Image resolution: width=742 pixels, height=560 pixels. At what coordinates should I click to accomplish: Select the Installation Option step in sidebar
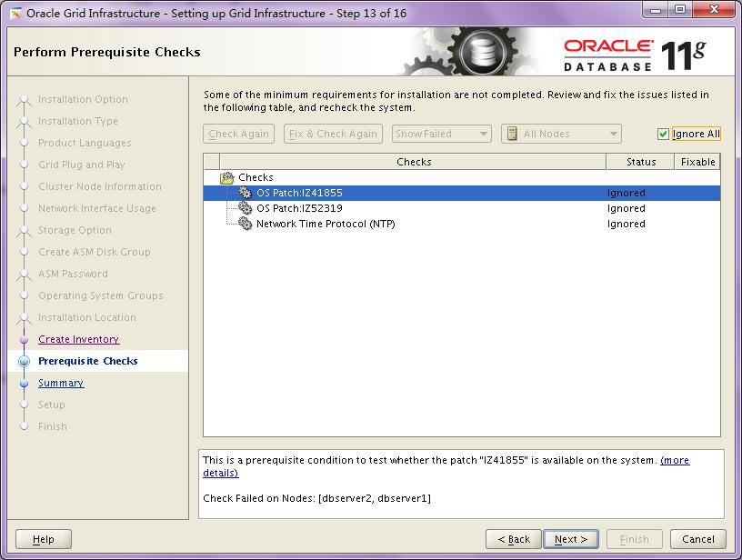pos(83,99)
